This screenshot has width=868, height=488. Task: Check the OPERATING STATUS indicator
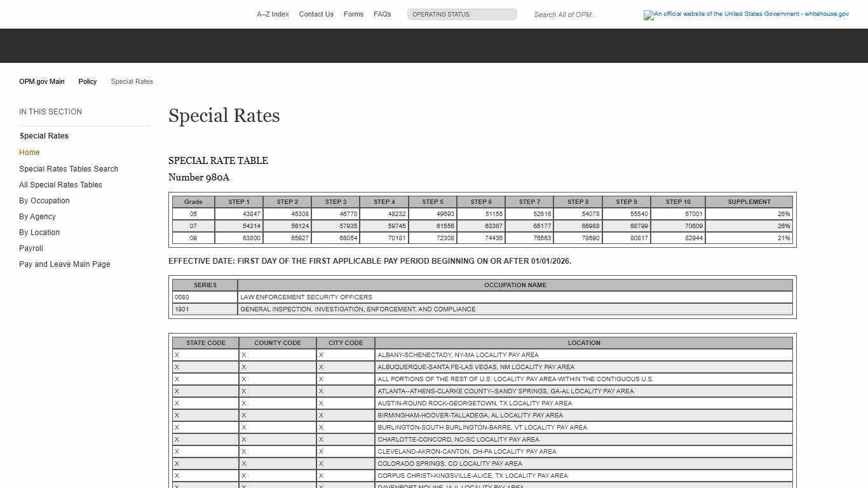coord(462,14)
